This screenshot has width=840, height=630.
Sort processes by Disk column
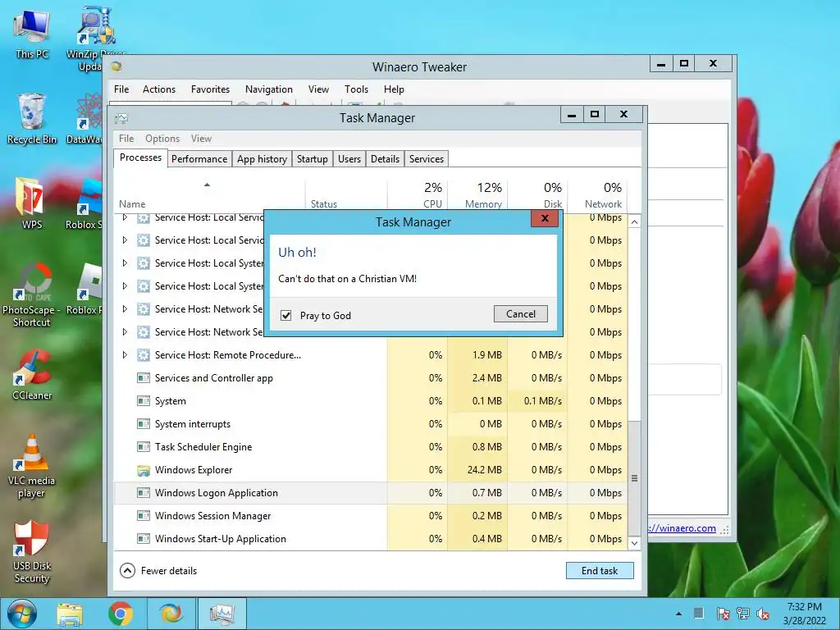click(538, 195)
